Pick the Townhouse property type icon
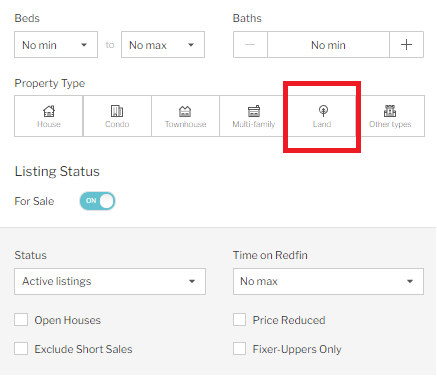 (x=185, y=111)
